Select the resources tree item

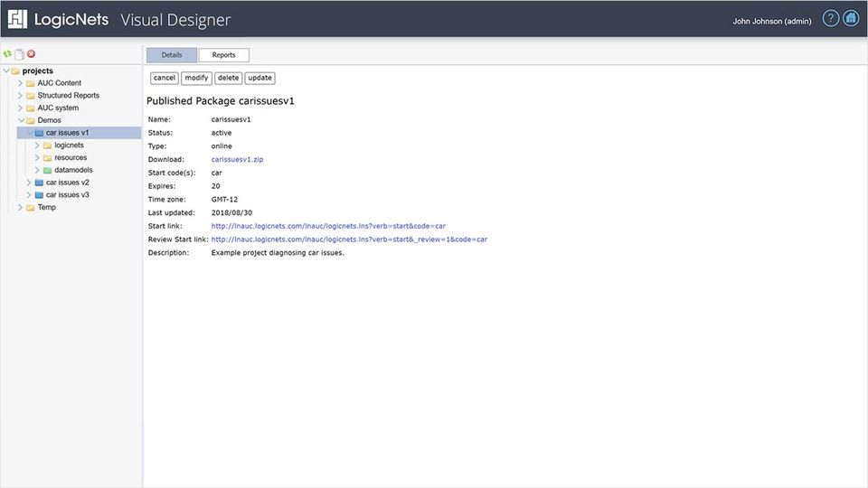(71, 157)
